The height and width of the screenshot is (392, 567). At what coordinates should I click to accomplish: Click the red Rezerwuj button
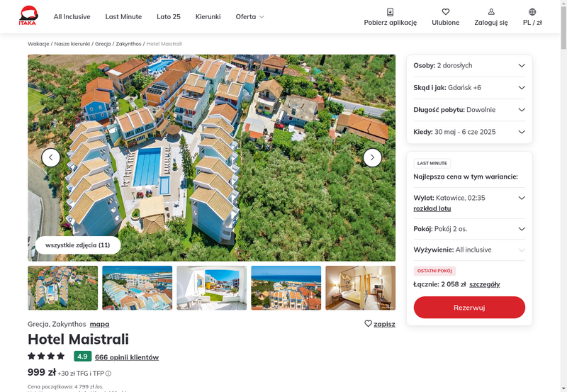pyautogui.click(x=469, y=308)
